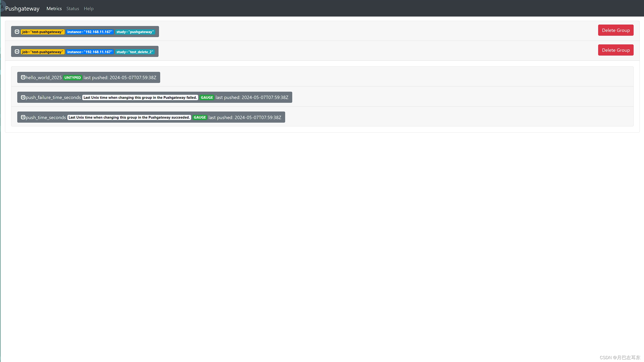Open the Metrics tab in navbar

(54, 9)
